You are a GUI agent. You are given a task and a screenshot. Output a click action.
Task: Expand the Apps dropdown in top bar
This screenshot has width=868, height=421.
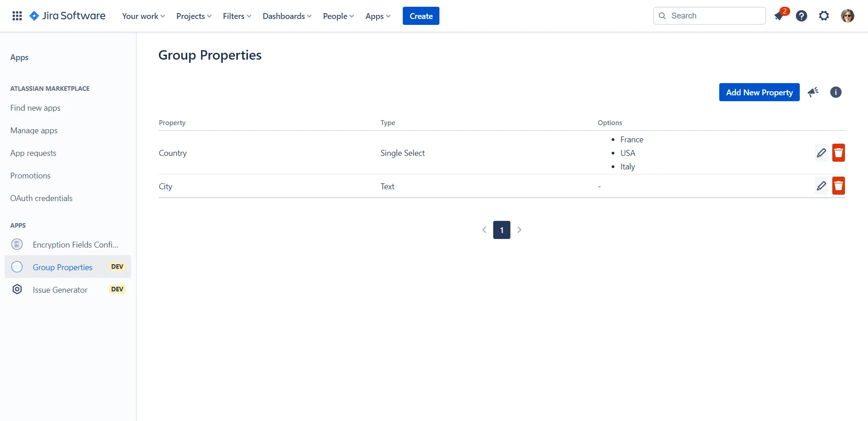378,16
